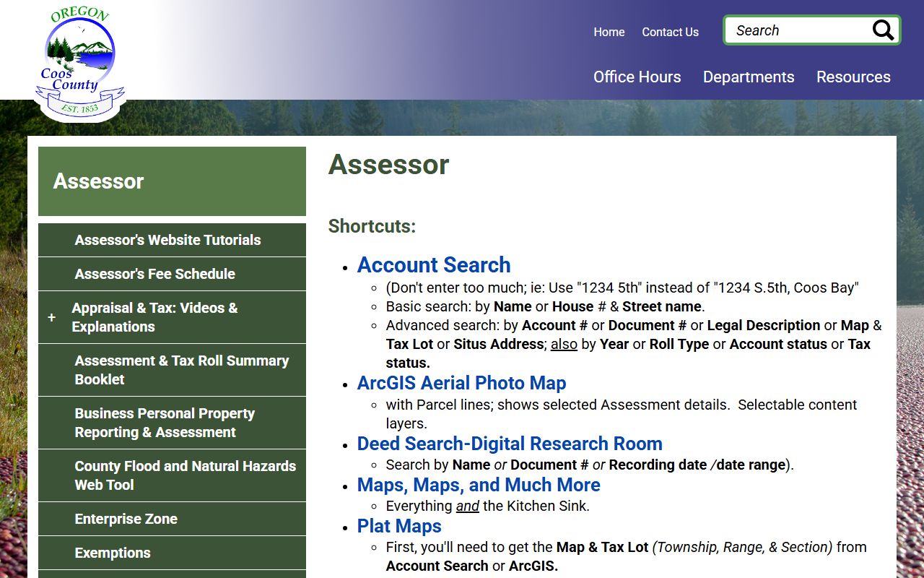Open Assessor's Fee Schedule
This screenshot has width=924, height=578.
pos(172,274)
